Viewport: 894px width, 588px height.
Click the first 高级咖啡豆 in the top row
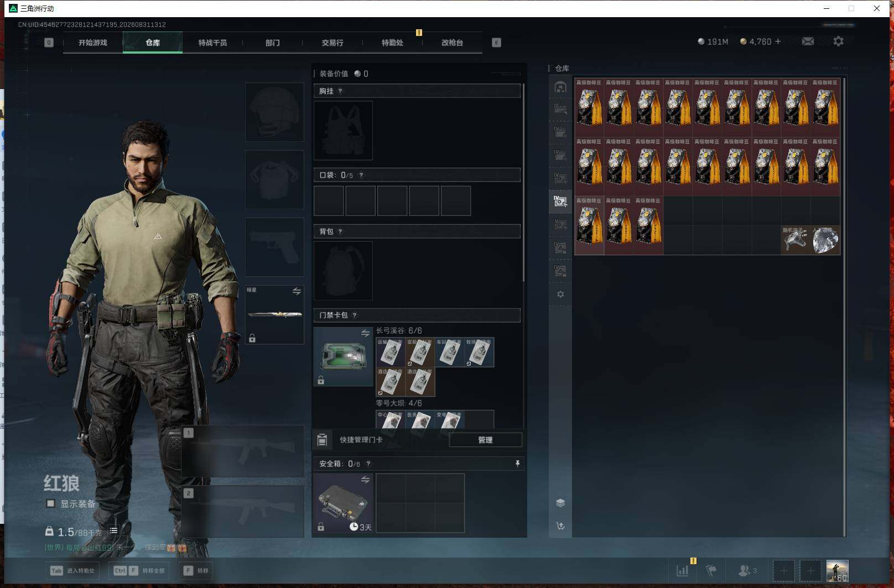click(x=590, y=107)
